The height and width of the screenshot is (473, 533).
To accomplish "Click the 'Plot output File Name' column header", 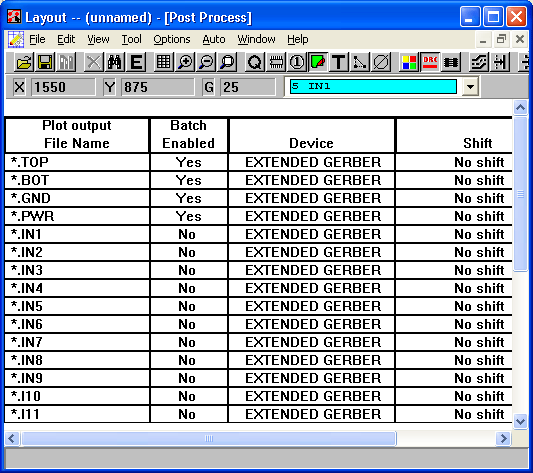I will tap(77, 135).
